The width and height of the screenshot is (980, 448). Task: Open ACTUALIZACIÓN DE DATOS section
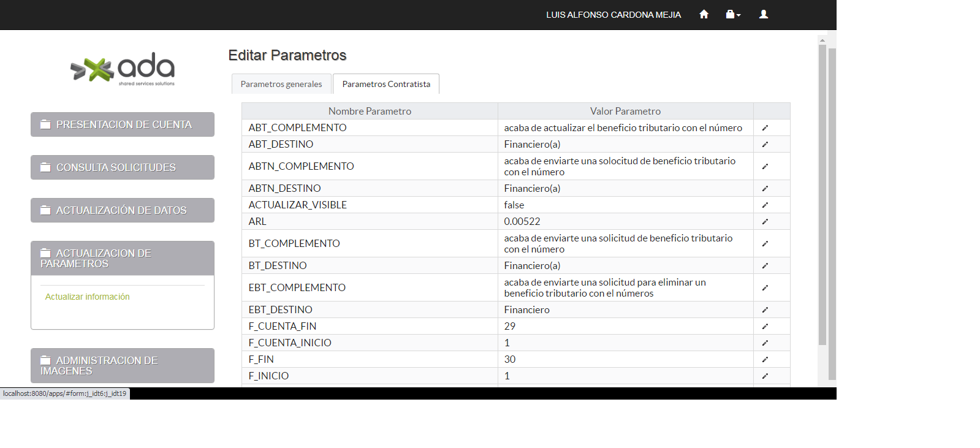(123, 210)
